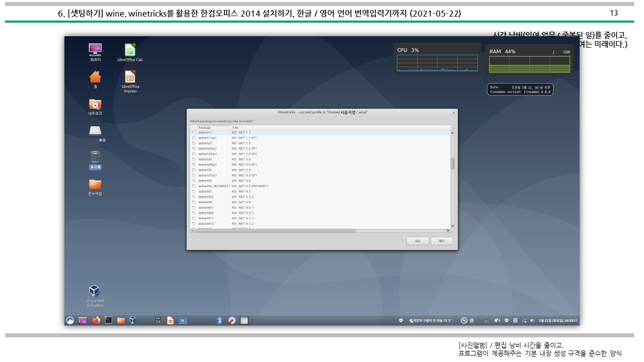Select the MS .NET 3.5 SP1 title cell
The width and height of the screenshot is (644, 362).
[245, 175]
